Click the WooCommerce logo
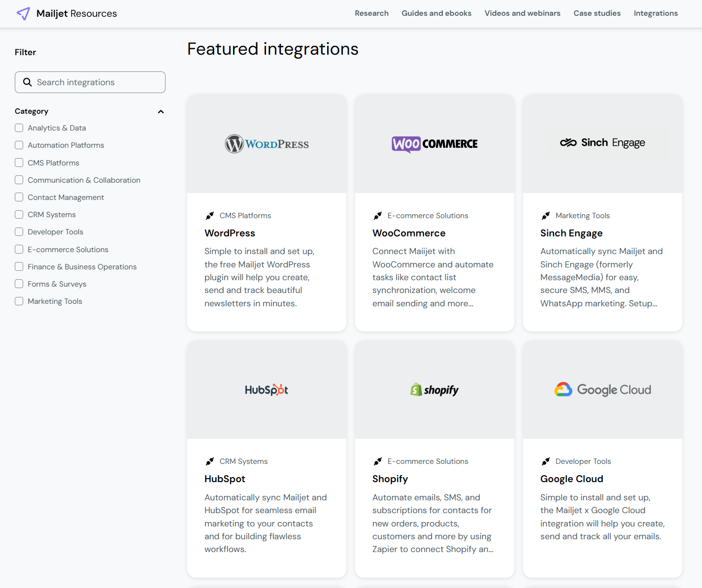Image resolution: width=702 pixels, height=588 pixels. coord(434,143)
